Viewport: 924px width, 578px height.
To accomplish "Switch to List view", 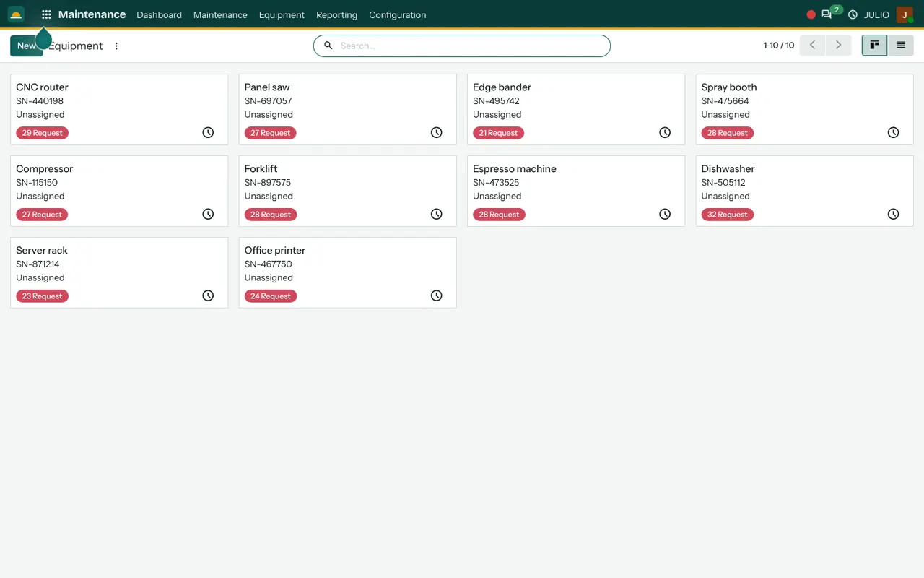I will (900, 46).
